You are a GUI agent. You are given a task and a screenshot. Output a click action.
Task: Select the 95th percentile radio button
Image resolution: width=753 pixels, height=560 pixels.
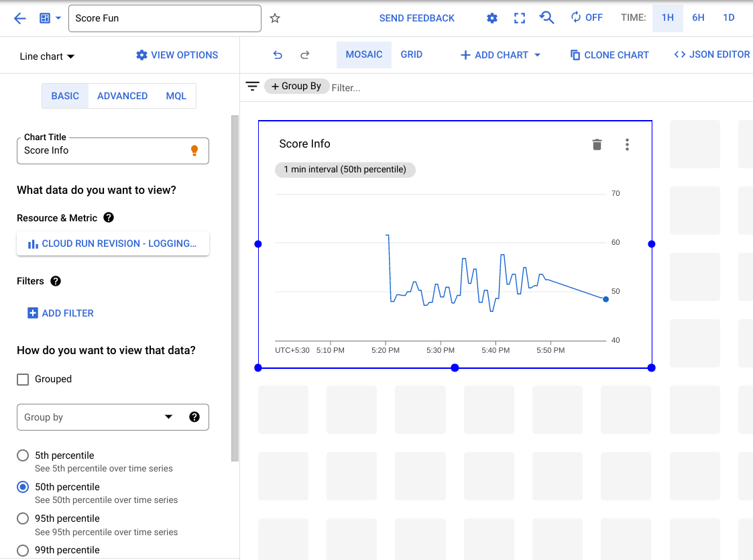pyautogui.click(x=23, y=518)
